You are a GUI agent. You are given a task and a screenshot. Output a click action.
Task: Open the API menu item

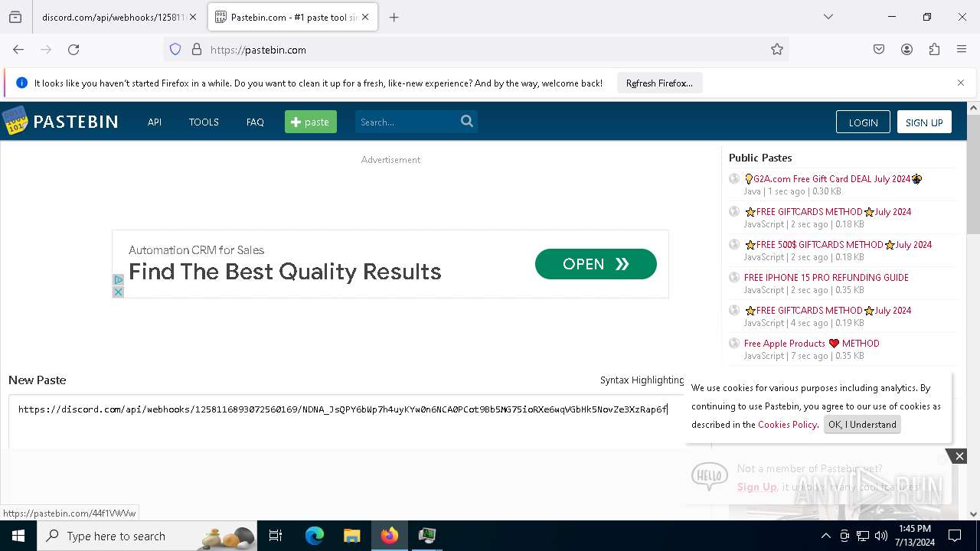155,122
